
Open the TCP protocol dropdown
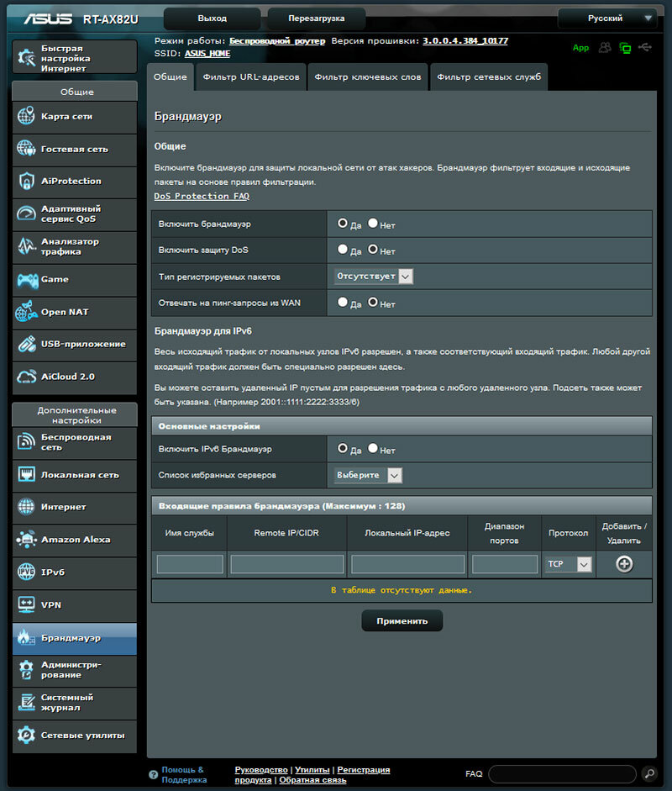[568, 564]
